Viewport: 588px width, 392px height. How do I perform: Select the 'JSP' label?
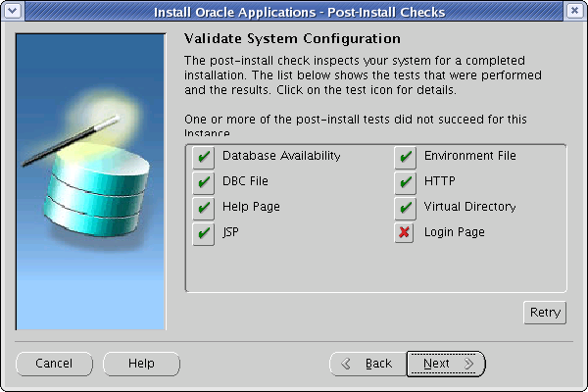230,232
